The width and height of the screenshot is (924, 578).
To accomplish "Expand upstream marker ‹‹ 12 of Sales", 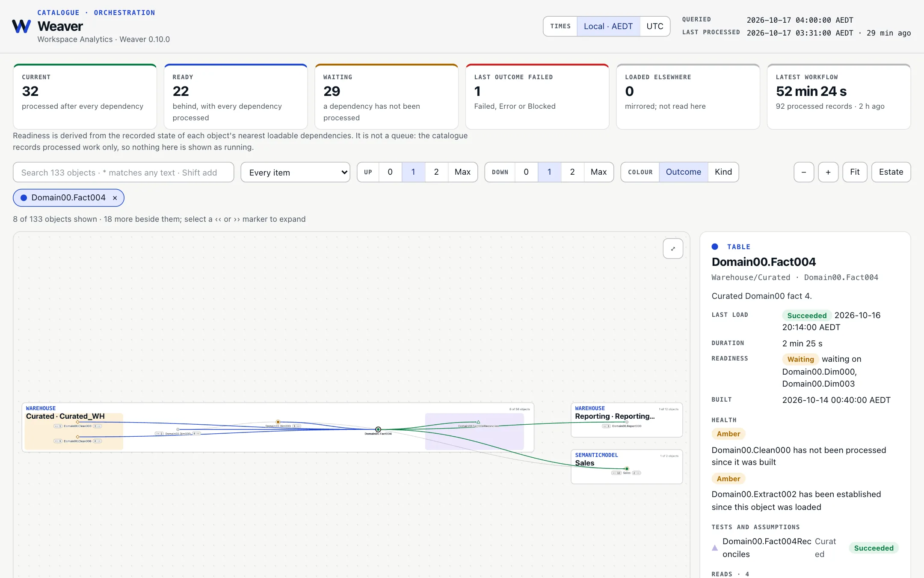I will [x=616, y=473].
